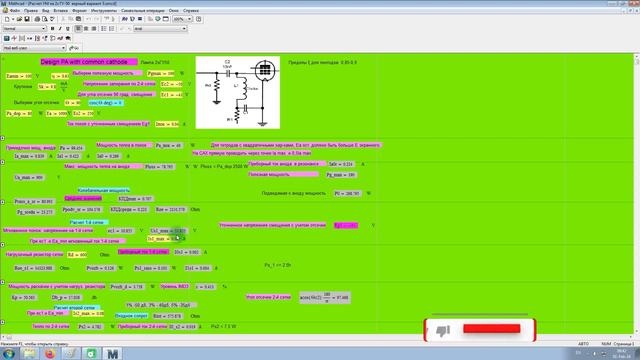Screen dimensions: 640x360
Task: Open the 'My web site' resources dropdown
Action: 63,48
